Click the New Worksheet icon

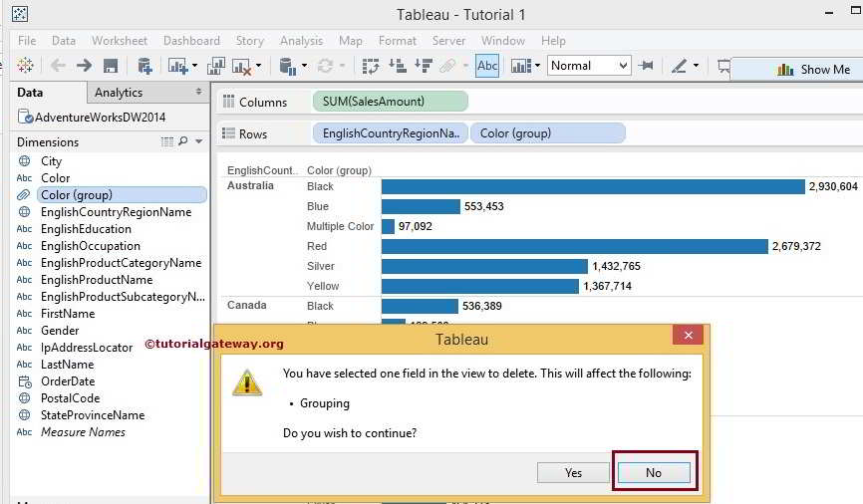pyautogui.click(x=177, y=66)
